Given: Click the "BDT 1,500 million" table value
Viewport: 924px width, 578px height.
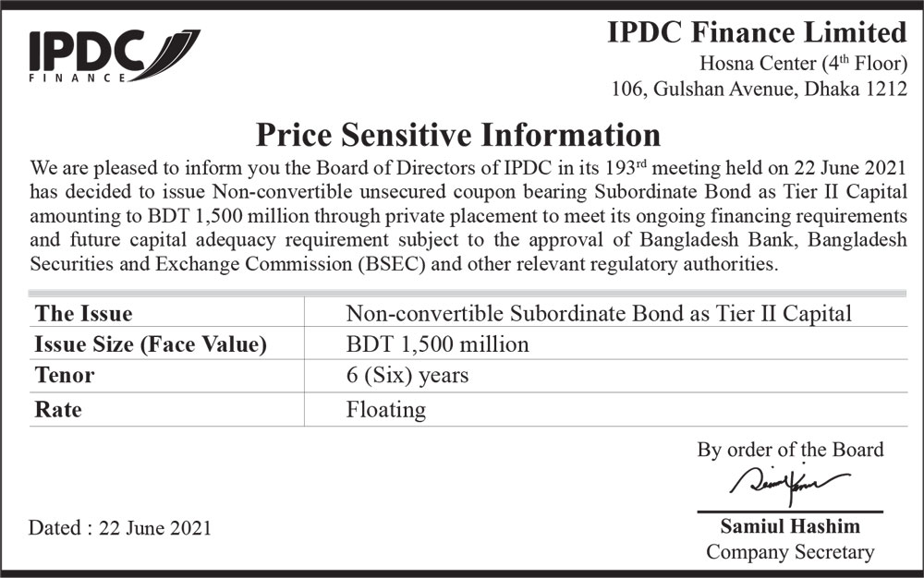Looking at the screenshot, I should click(437, 345).
